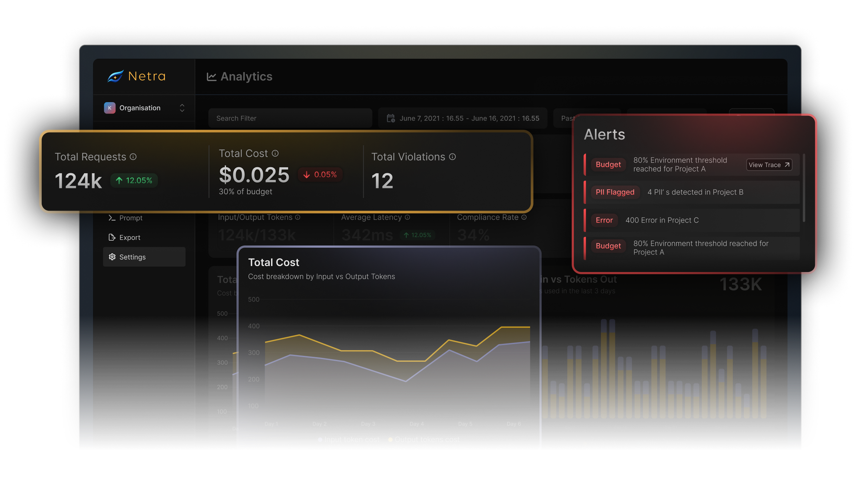Click the Alerts panel scrollbar
Image resolution: width=855 pixels, height=504 pixels.
804,188
